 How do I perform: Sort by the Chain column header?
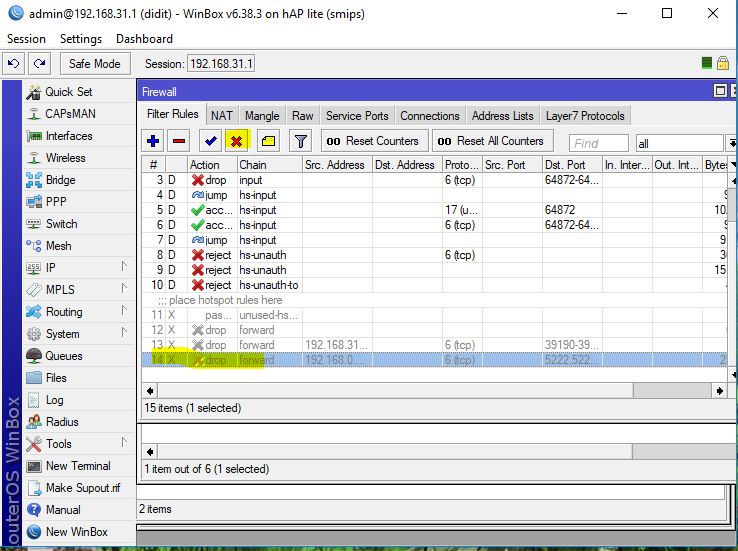(x=269, y=165)
